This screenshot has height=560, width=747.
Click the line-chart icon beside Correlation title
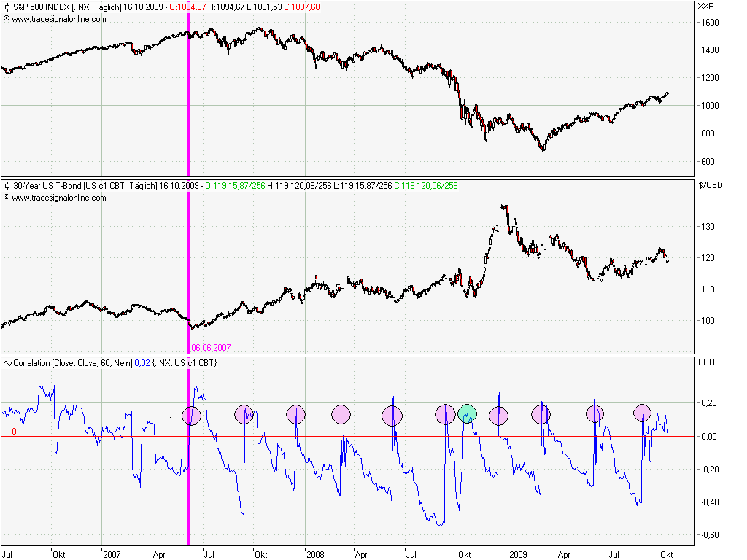(x=7, y=363)
